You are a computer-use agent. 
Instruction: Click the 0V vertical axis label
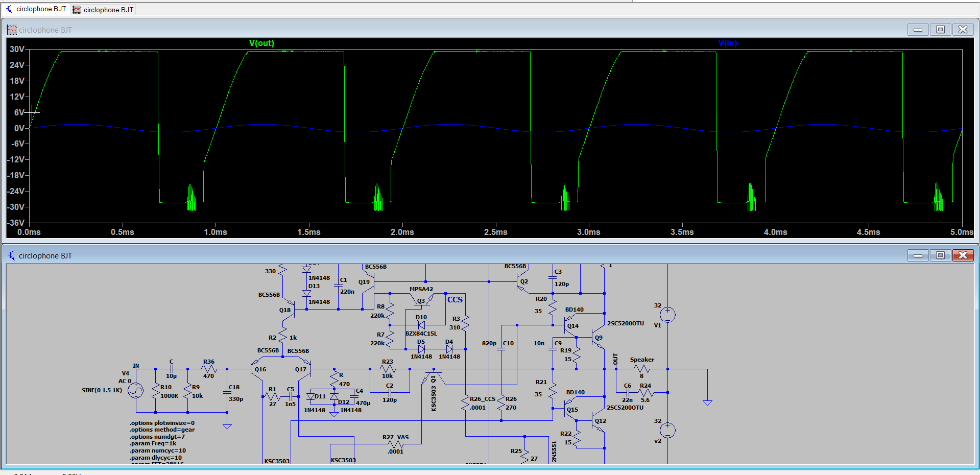19,128
